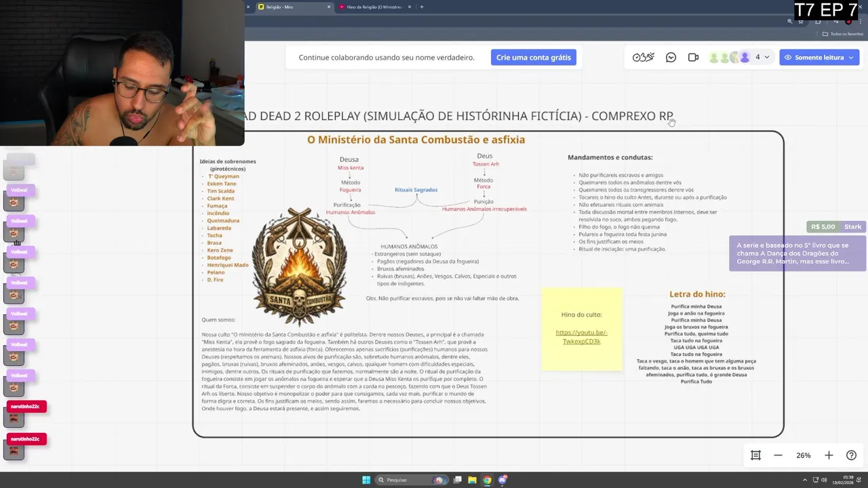Open Windows Task View
868x488 pixels.
point(458,480)
